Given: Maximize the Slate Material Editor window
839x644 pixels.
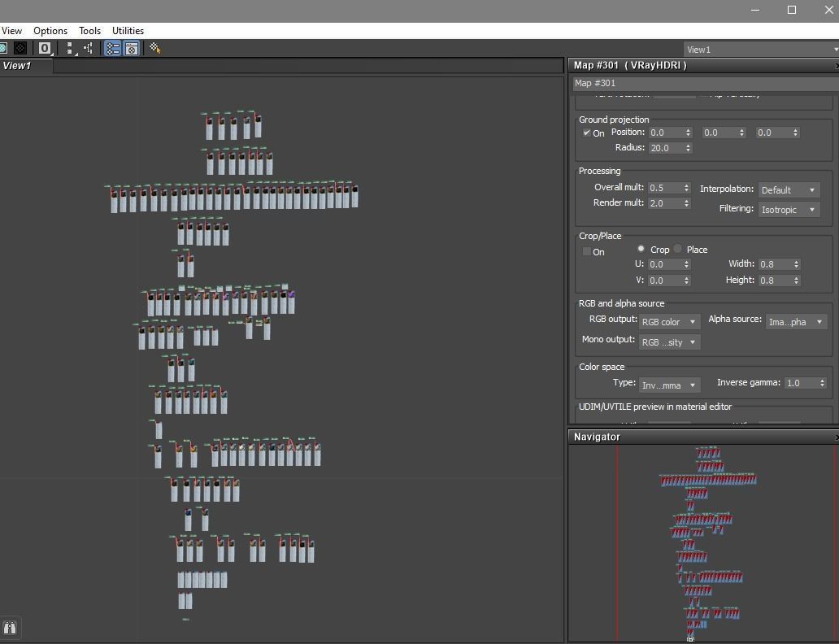Looking at the screenshot, I should 792,10.
